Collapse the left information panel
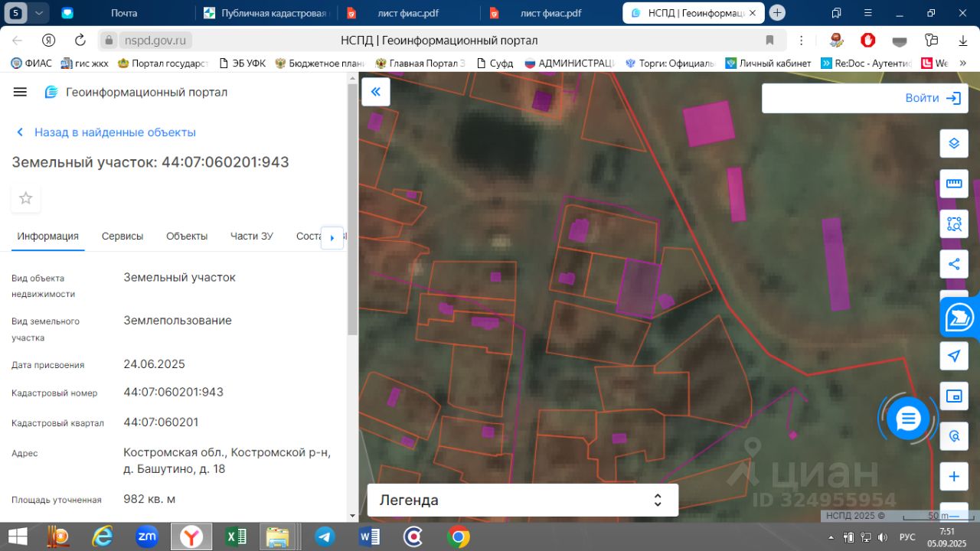This screenshot has width=980, height=551. click(376, 92)
